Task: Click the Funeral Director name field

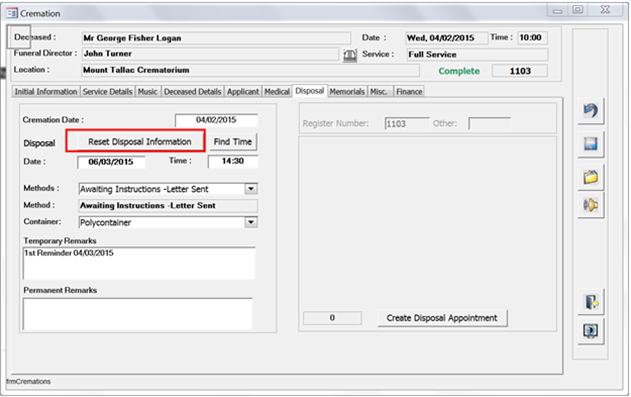Action: pyautogui.click(x=210, y=53)
